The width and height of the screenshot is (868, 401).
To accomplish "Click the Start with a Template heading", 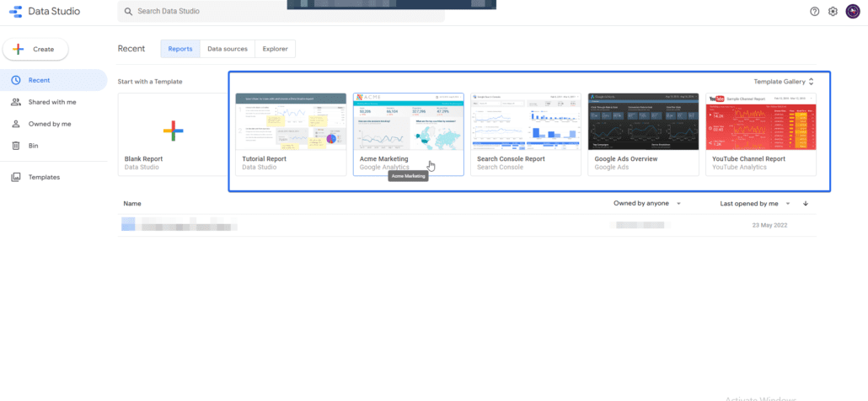I will [150, 82].
